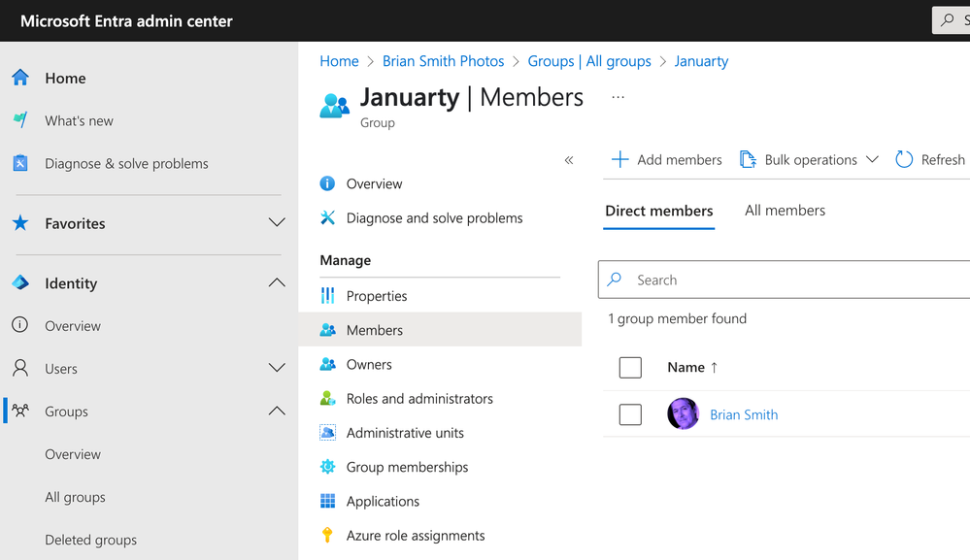The width and height of the screenshot is (970, 560).
Task: Click the Home house icon in sidebar
Action: pos(20,78)
